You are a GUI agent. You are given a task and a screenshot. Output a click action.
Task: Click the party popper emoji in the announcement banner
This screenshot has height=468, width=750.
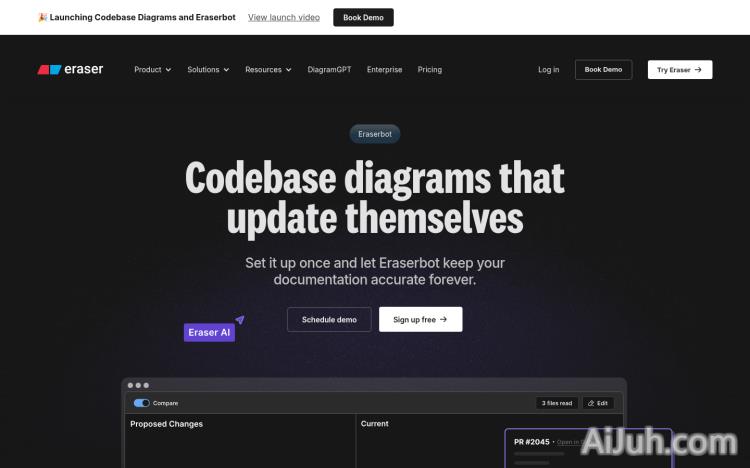coord(42,17)
